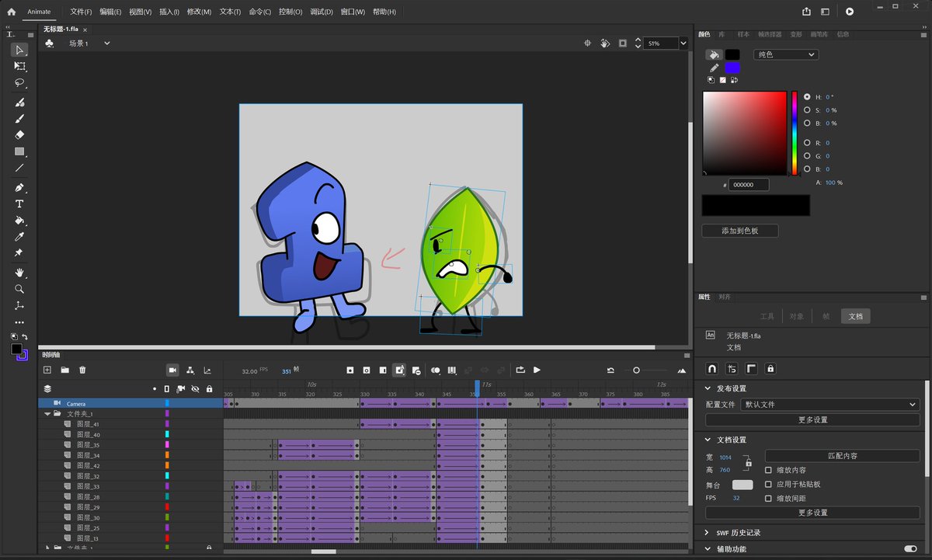Expand the SWF 历史记录 section

click(708, 533)
